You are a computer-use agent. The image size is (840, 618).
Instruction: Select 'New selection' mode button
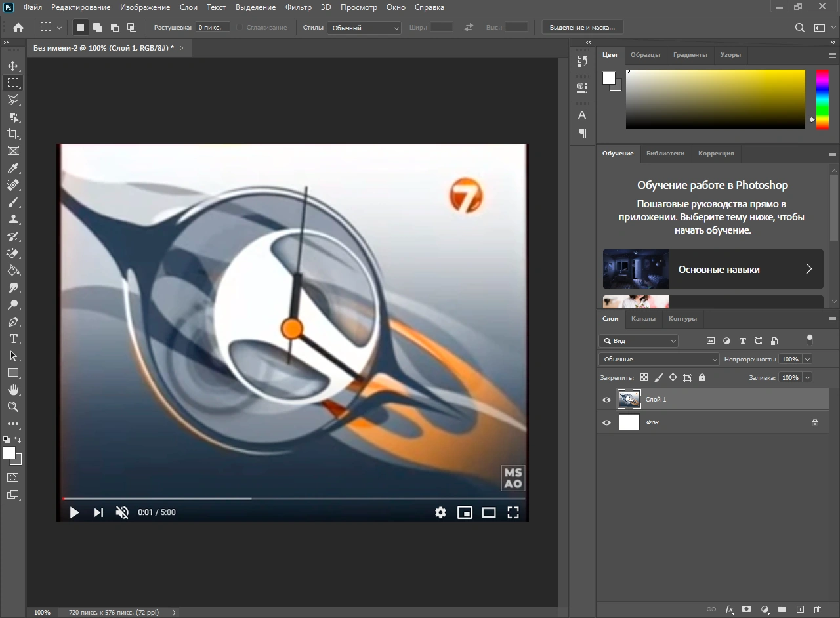[x=81, y=28]
